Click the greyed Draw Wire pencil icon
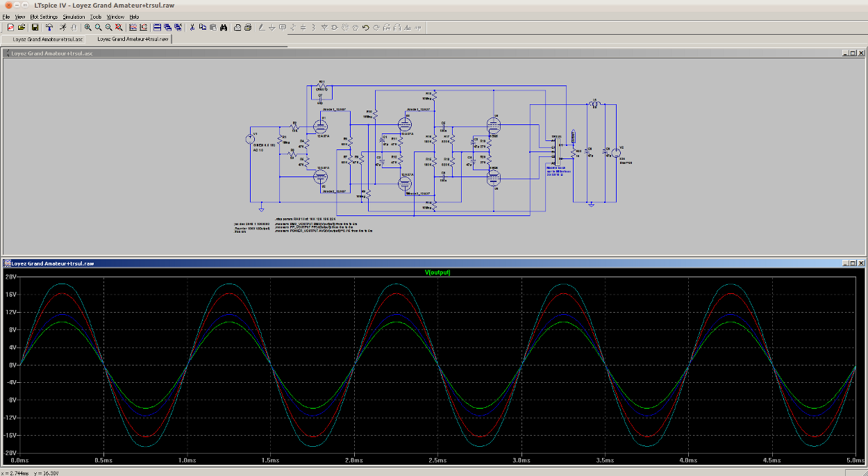The width and height of the screenshot is (868, 476). pyautogui.click(x=261, y=27)
